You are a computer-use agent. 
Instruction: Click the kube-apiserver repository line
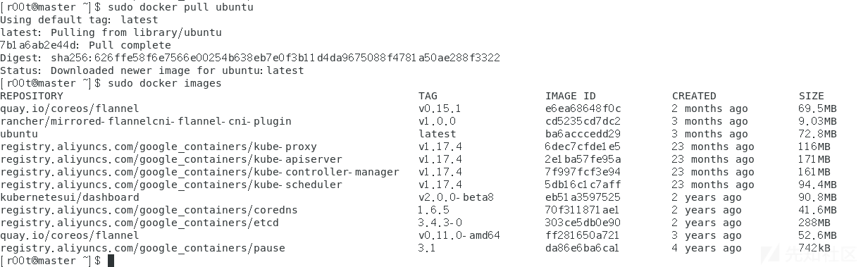pyautogui.click(x=171, y=159)
